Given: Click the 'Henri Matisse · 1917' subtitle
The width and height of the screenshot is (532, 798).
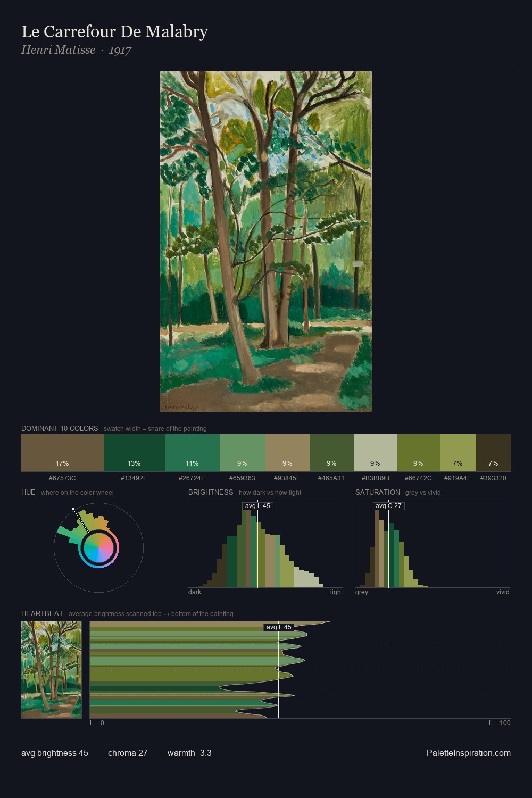Looking at the screenshot, I should point(76,50).
